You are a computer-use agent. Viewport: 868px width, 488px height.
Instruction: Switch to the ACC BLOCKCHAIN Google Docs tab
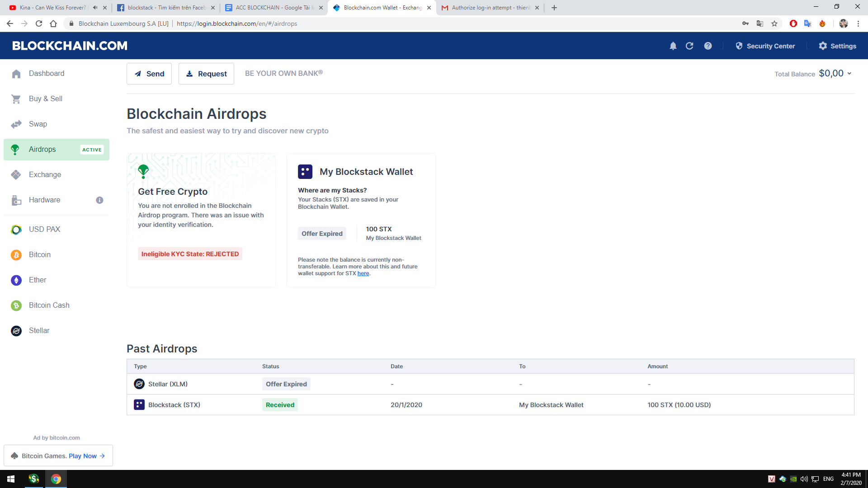273,8
